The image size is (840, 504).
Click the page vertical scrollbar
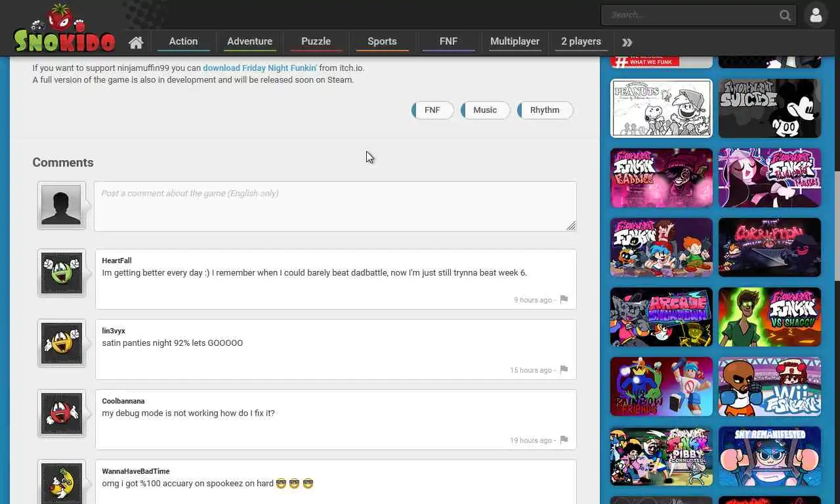tap(837, 226)
